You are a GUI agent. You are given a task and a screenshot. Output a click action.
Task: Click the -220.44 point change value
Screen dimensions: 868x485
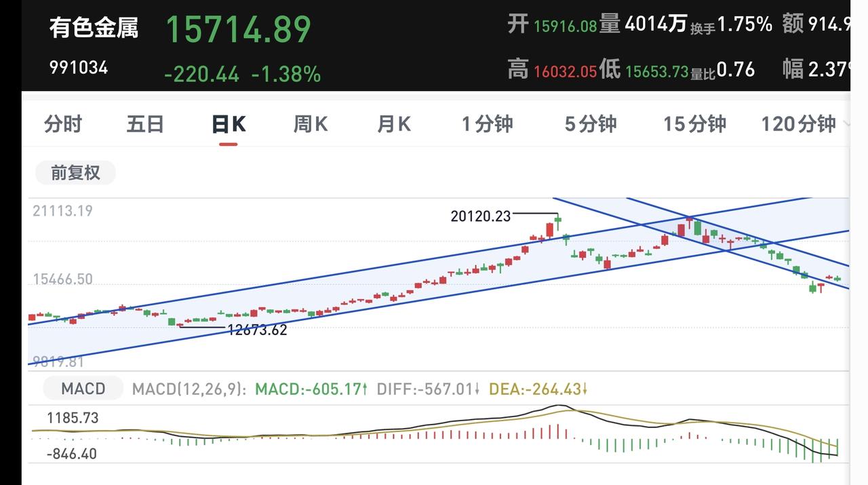202,74
